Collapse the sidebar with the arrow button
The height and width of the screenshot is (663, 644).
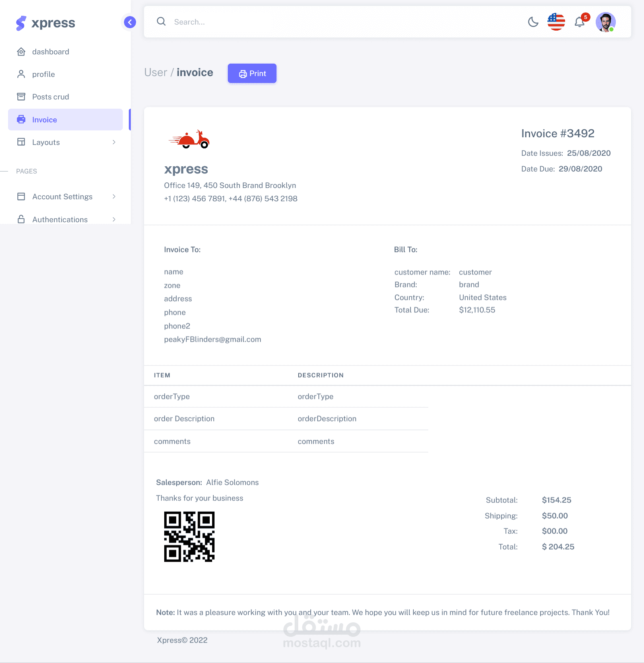click(130, 22)
